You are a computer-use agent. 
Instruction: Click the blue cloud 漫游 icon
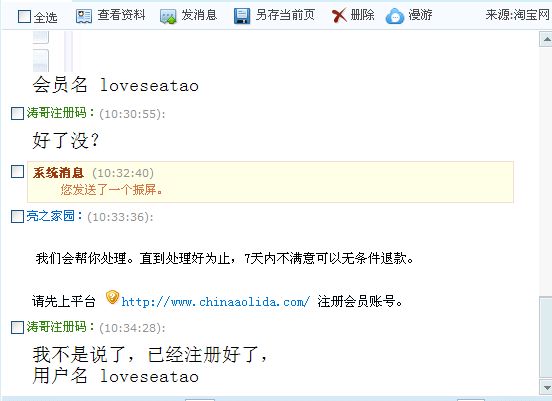point(395,16)
